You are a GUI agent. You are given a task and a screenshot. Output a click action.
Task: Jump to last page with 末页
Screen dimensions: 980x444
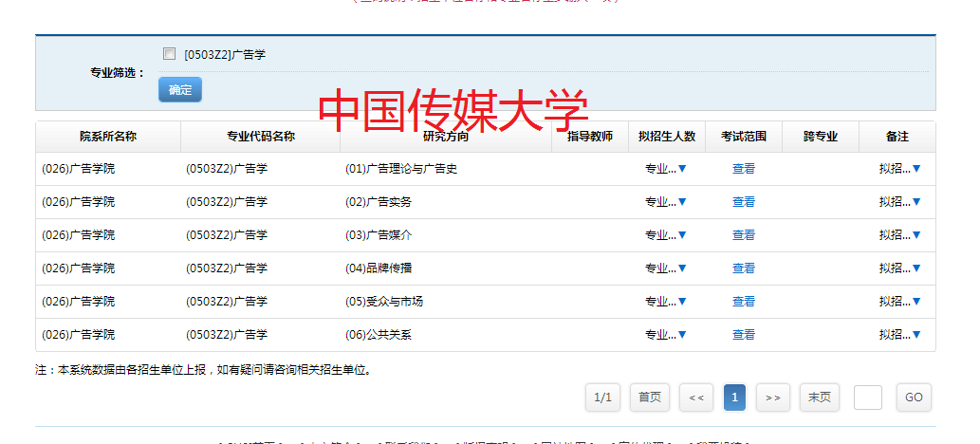[820, 398]
